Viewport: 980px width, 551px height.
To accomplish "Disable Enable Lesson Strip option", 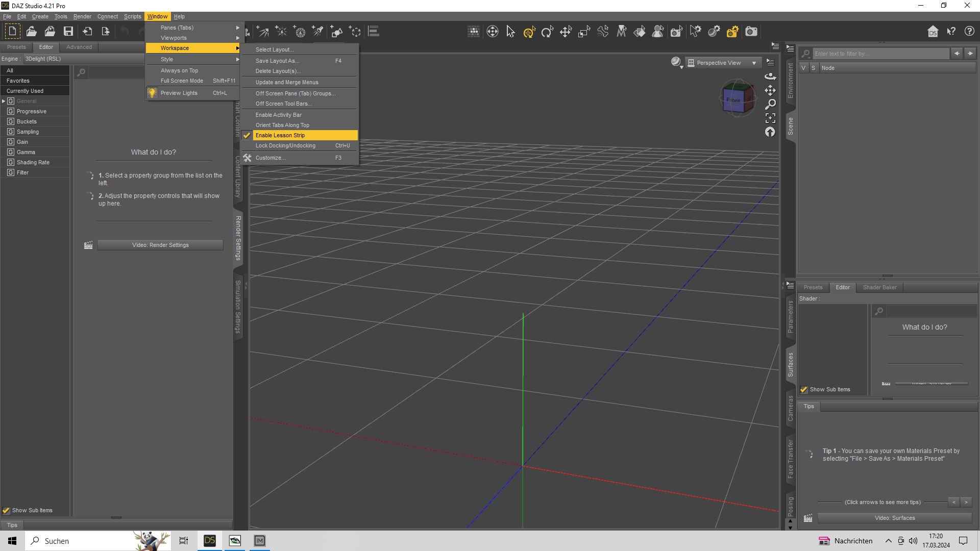I will click(x=280, y=135).
